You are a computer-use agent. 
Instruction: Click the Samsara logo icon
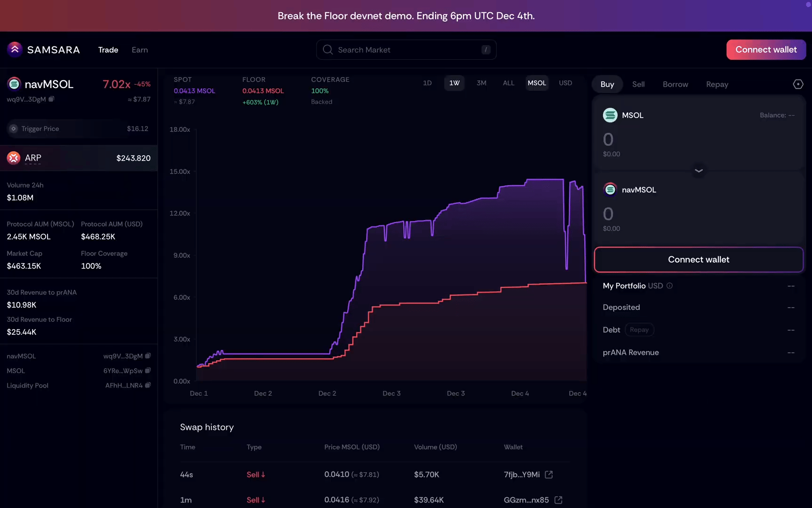[x=15, y=49]
